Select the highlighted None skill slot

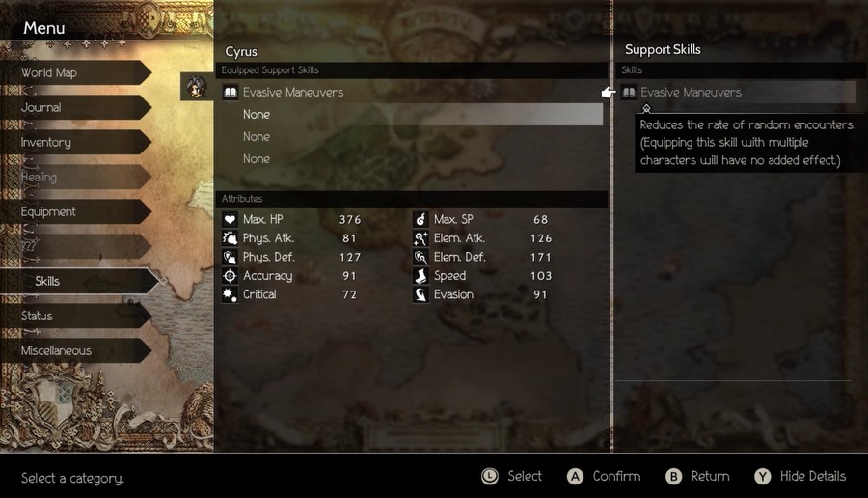[x=412, y=114]
